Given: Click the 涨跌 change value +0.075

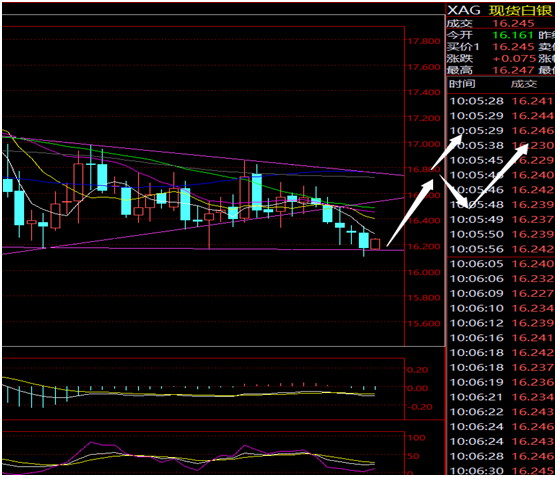Looking at the screenshot, I should [514, 58].
